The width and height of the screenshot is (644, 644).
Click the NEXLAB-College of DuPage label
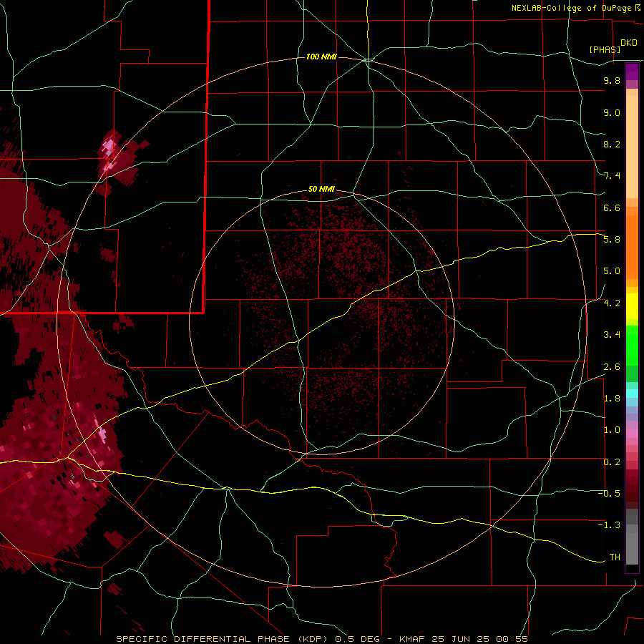point(571,8)
